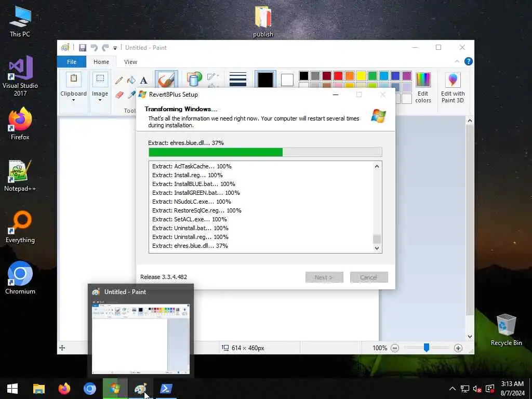Screen dimensions: 532x399
Task: Collapse the Paint ribbon with the chevron
Action: pyautogui.click(x=457, y=61)
